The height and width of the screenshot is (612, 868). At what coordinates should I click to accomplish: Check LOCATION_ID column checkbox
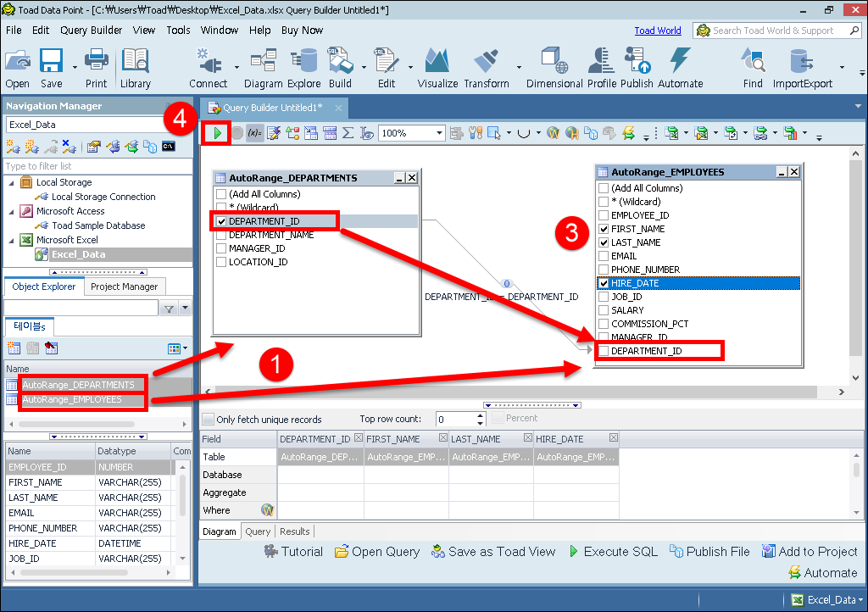(221, 262)
